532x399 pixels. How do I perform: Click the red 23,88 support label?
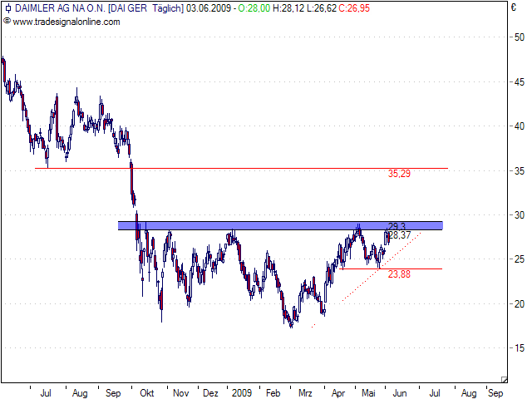click(400, 275)
